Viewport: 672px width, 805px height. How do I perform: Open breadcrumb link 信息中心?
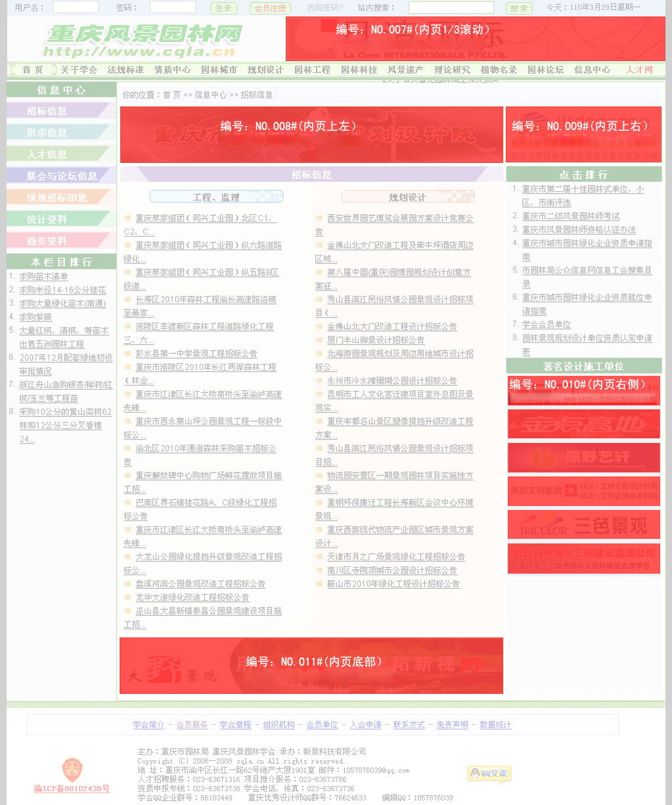(210, 95)
